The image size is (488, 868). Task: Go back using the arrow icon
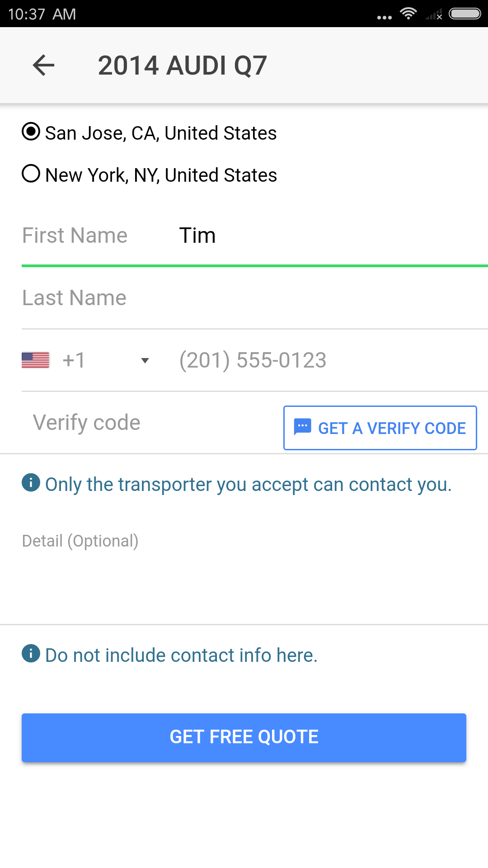[x=44, y=65]
